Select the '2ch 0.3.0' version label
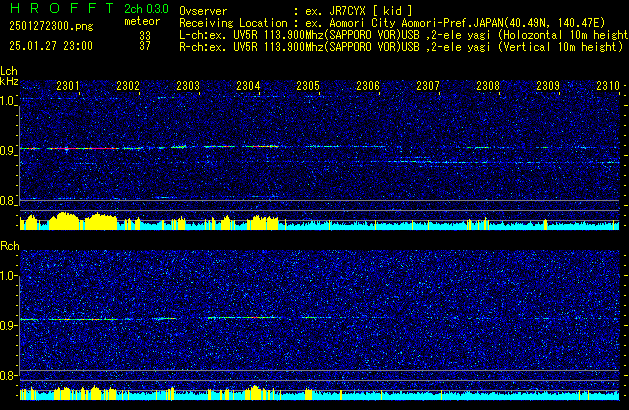Image resolution: width=629 pixels, height=410 pixels. pyautogui.click(x=146, y=9)
